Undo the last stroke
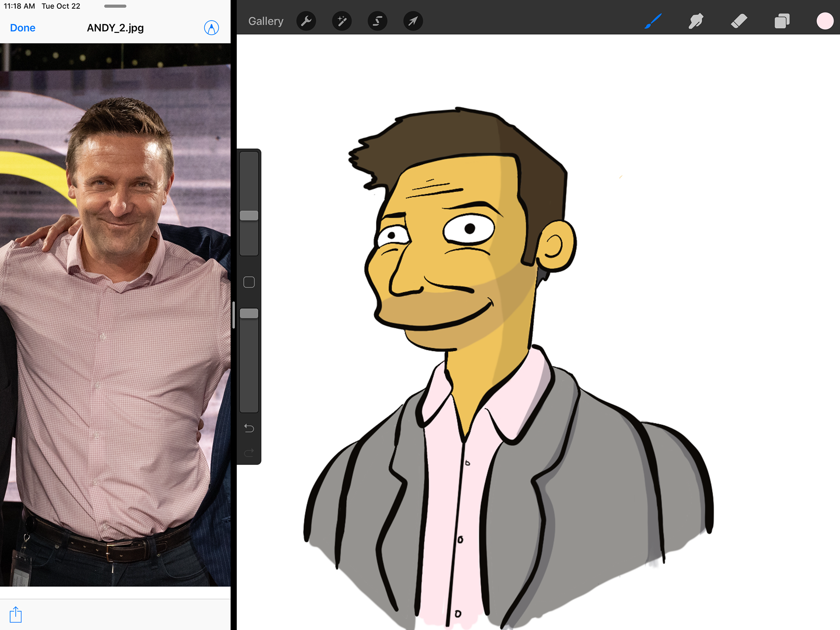Viewport: 840px width, 630px height. click(249, 428)
